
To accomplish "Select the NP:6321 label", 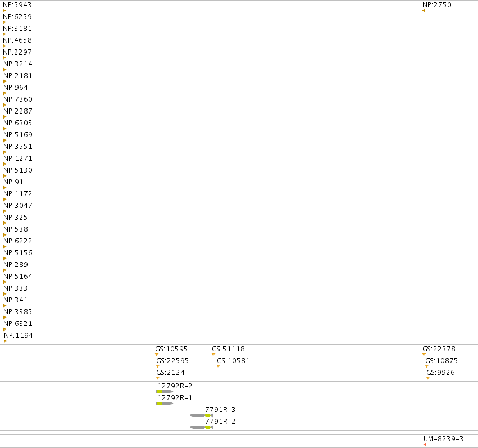I will [x=18, y=324].
